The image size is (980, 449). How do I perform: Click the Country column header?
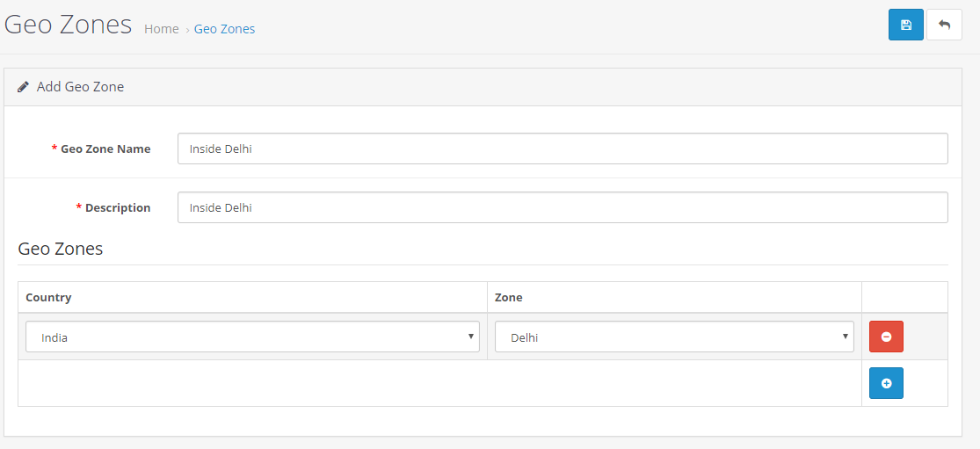pyautogui.click(x=48, y=297)
